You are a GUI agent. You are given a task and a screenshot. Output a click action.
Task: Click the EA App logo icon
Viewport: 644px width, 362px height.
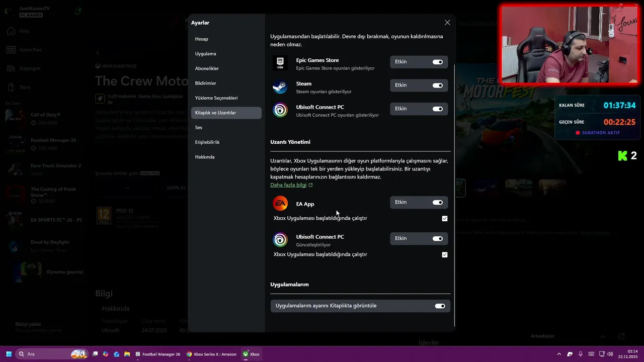[280, 204]
